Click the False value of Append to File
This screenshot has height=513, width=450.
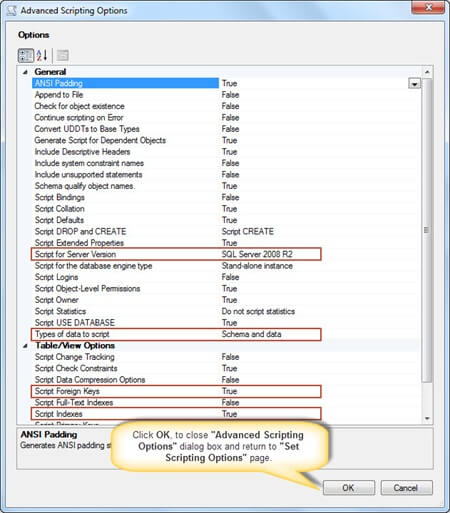230,95
